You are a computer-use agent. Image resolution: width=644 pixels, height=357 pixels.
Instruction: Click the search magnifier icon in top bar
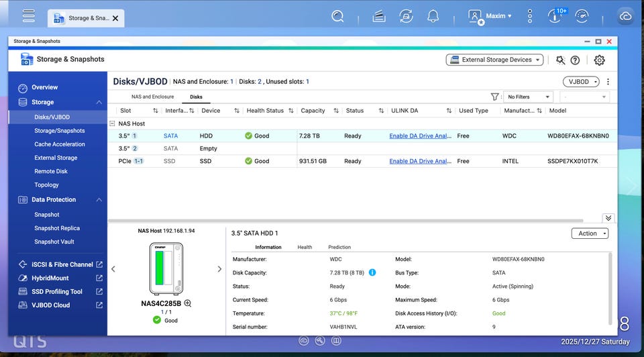pos(338,16)
